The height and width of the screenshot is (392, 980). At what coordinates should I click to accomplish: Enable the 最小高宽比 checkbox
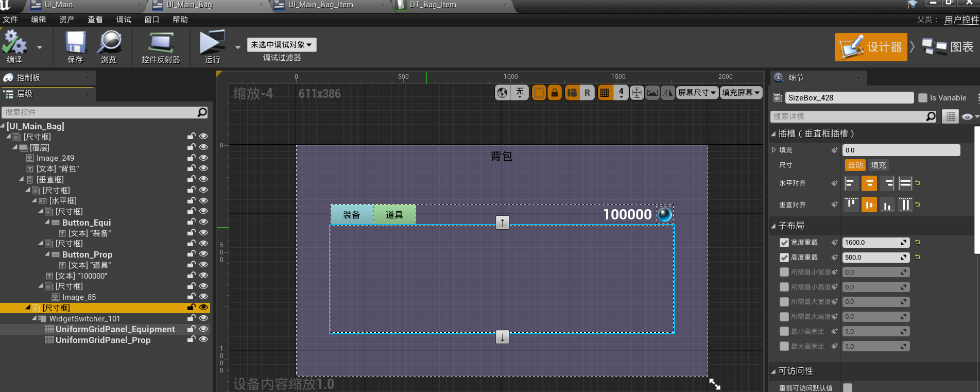point(784,332)
